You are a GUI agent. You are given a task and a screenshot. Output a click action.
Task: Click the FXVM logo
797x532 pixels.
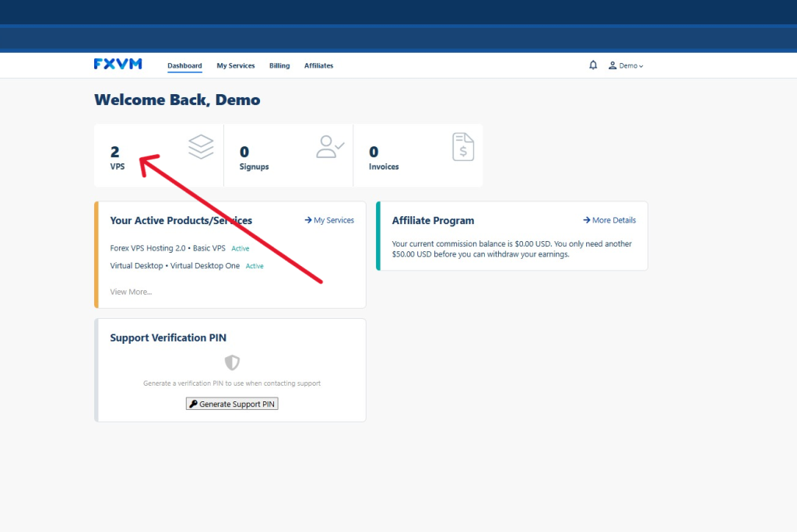pos(118,65)
